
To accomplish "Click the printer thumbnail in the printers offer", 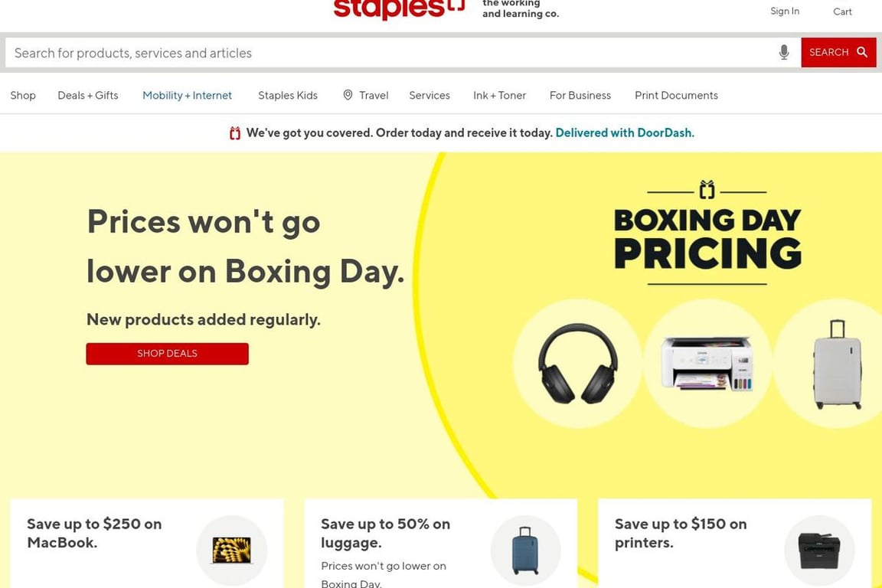I will pyautogui.click(x=819, y=550).
